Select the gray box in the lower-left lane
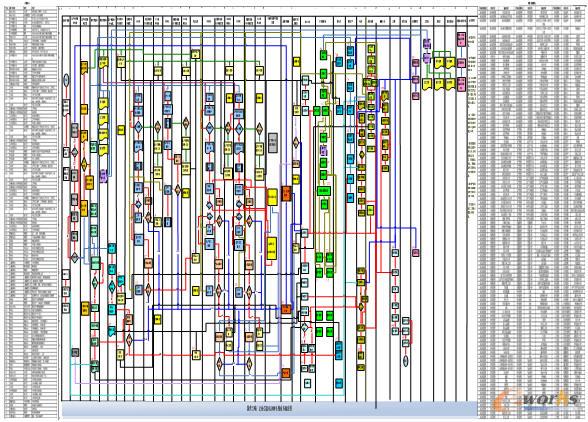Viewport: 588px width, 422px height. [x=75, y=352]
